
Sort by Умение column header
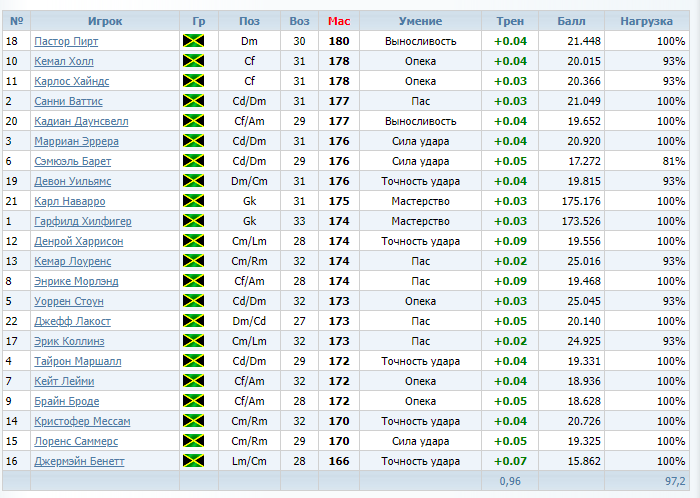click(420, 21)
